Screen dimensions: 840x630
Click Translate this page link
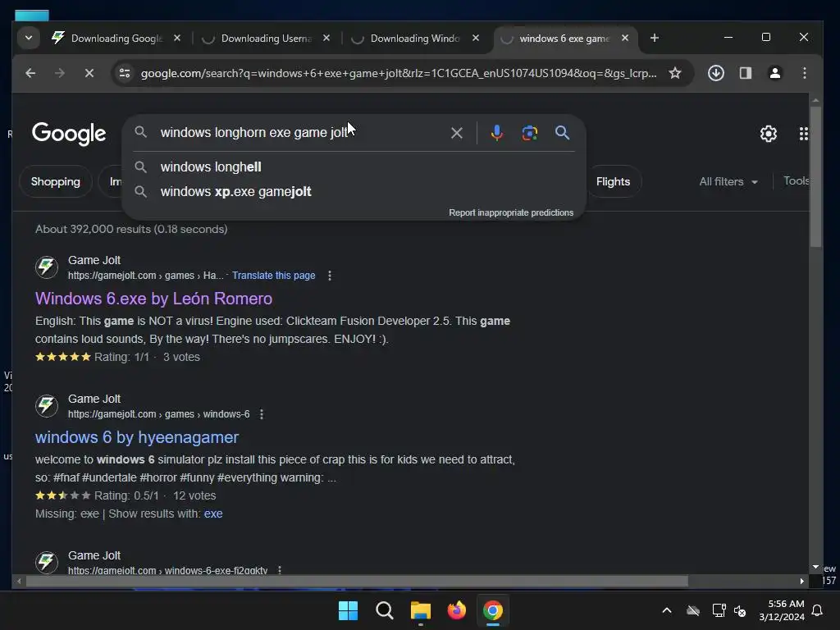(273, 276)
